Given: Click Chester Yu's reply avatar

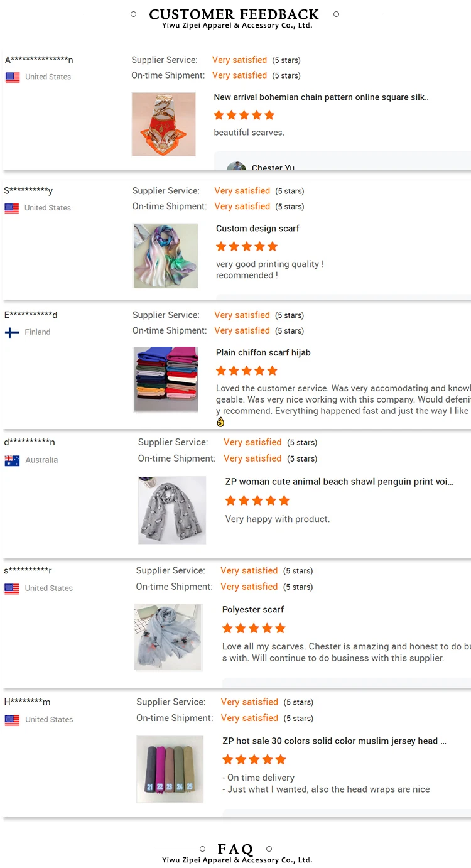Looking at the screenshot, I should (236, 167).
